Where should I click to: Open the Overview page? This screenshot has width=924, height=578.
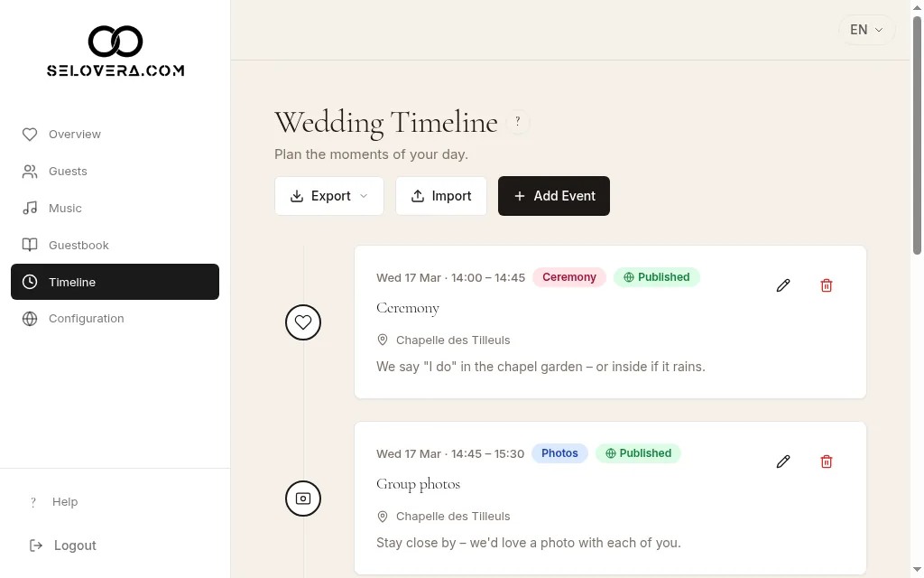click(x=115, y=135)
